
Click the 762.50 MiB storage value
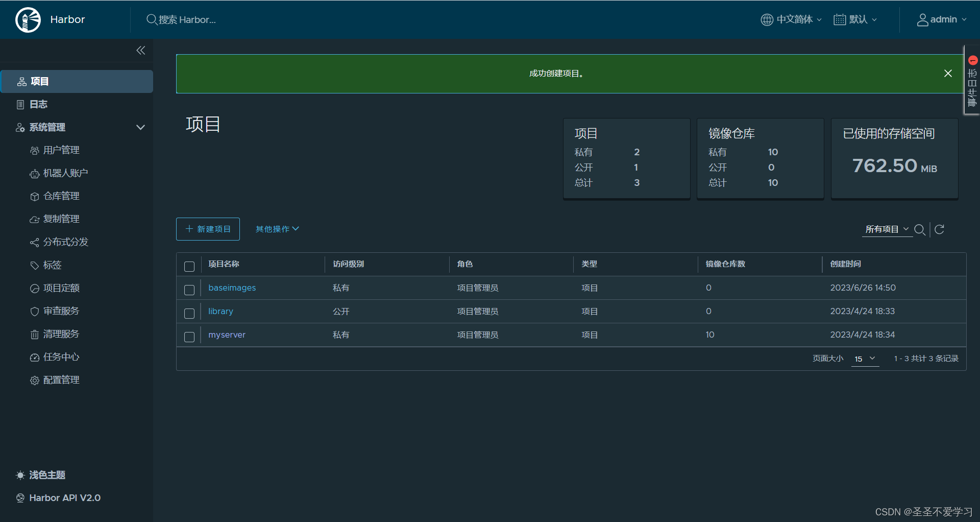[894, 166]
